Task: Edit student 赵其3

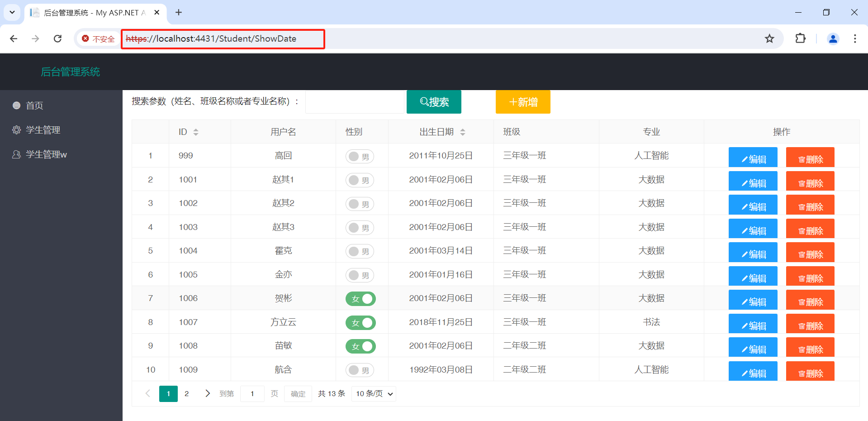Action: click(x=753, y=229)
